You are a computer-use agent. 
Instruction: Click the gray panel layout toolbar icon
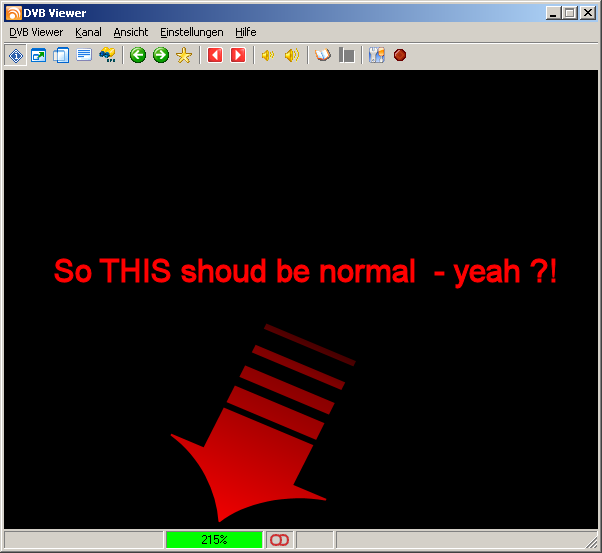click(347, 55)
